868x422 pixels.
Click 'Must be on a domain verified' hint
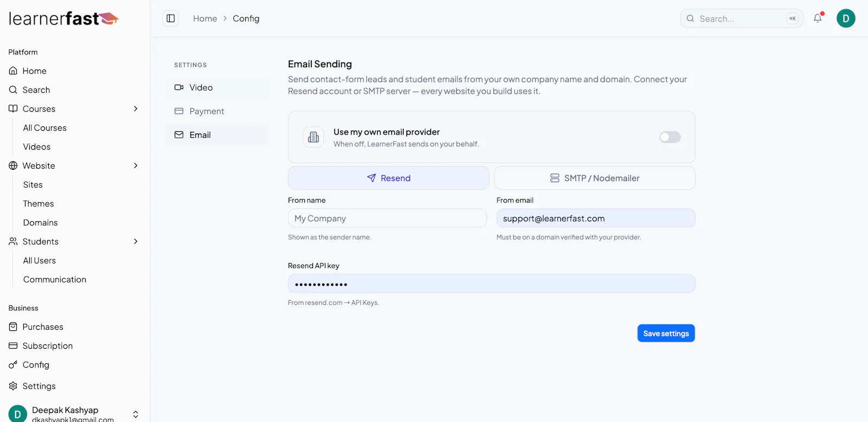point(569,237)
